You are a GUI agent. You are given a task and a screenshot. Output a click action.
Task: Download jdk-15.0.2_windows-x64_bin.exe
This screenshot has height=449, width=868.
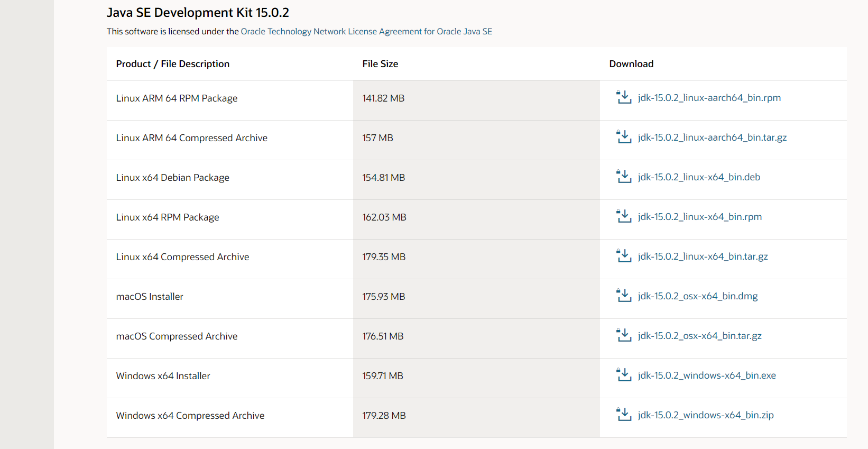(x=707, y=375)
